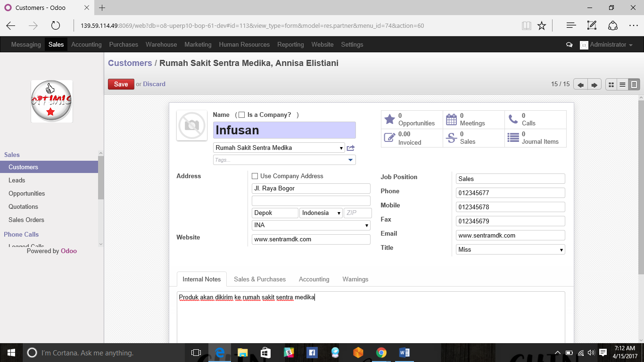Image resolution: width=644 pixels, height=362 pixels.
Task: Open the Invoiced stat button
Action: (412, 138)
